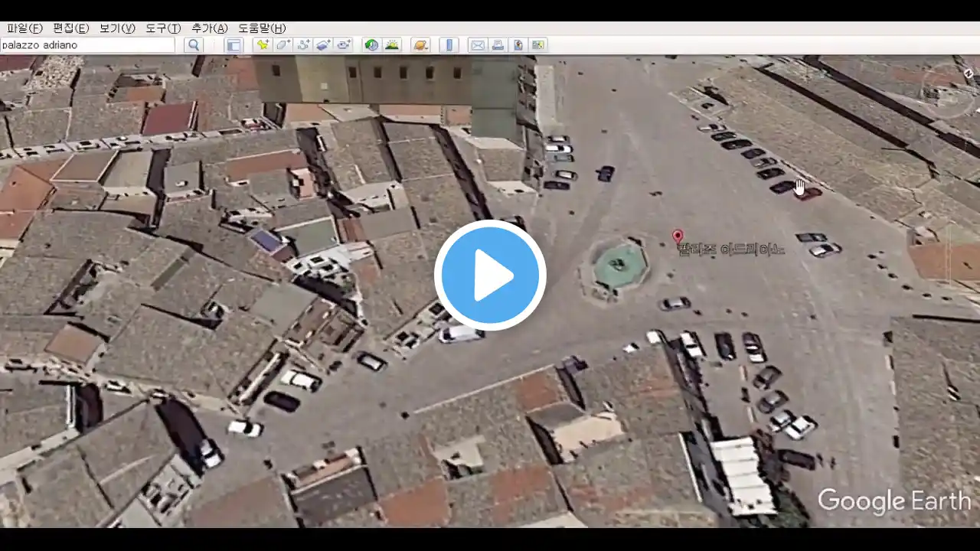Select the Add Polygon tool
The height and width of the screenshot is (551, 980).
tap(283, 45)
